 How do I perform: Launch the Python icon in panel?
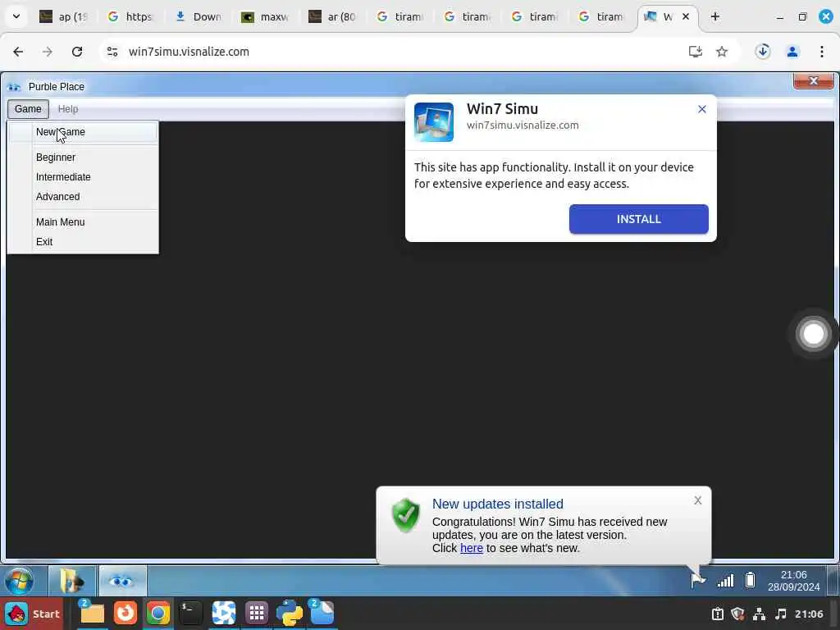click(290, 614)
